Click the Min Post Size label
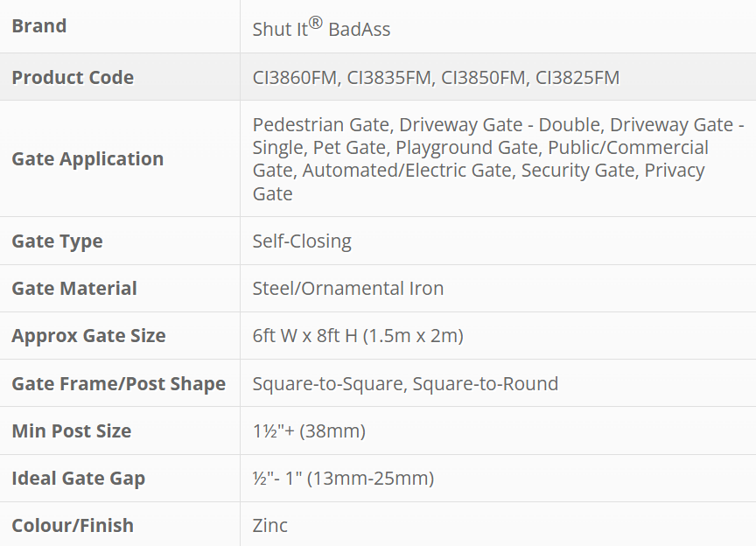Image resolution: width=756 pixels, height=546 pixels. coord(72,430)
